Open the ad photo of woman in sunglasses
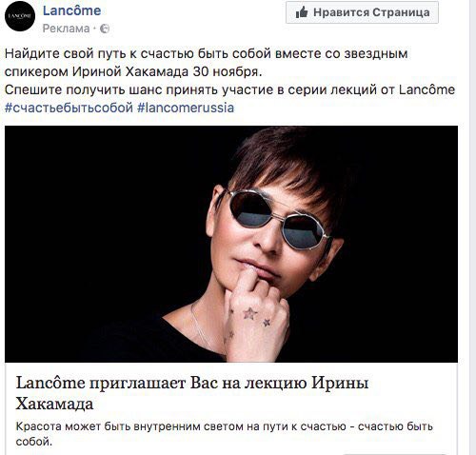This screenshot has width=476, height=455. [x=231, y=244]
